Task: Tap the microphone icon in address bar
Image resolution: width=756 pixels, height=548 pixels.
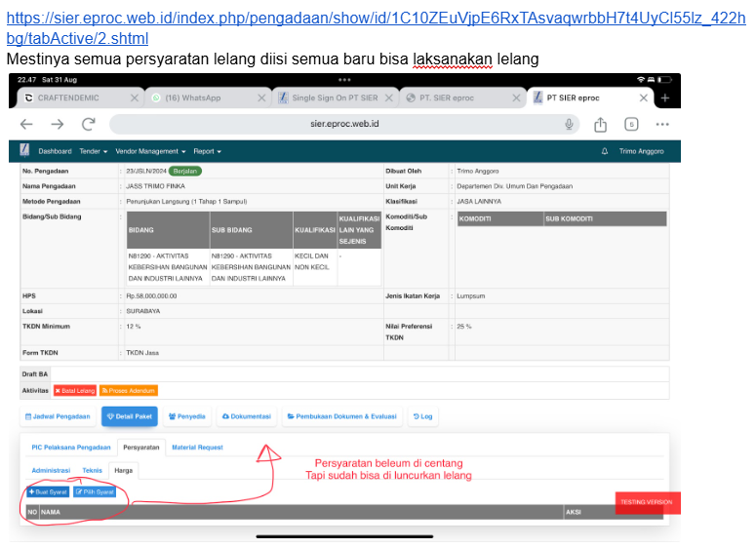Action: pyautogui.click(x=569, y=124)
